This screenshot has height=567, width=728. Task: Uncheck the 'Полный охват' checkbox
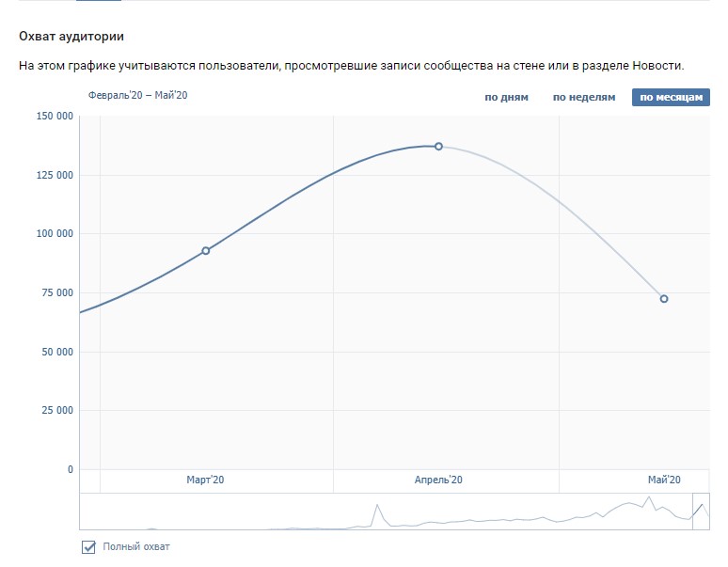[89, 547]
